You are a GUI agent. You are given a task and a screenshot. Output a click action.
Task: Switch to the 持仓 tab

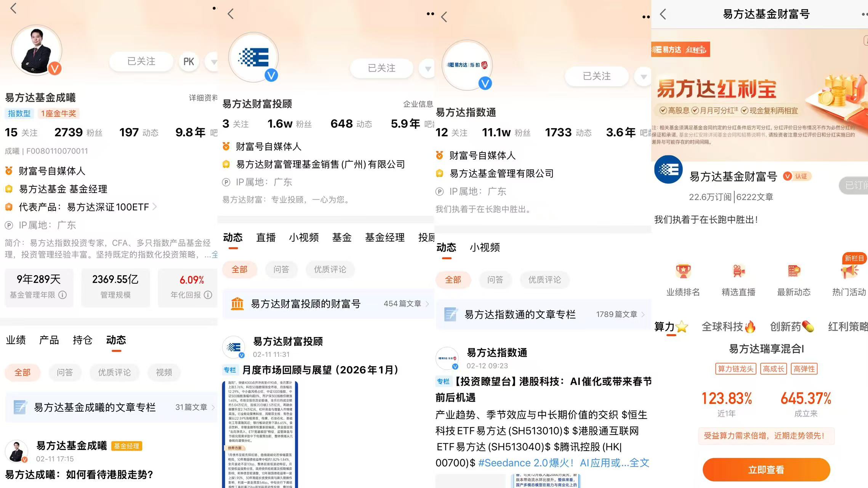[82, 340]
